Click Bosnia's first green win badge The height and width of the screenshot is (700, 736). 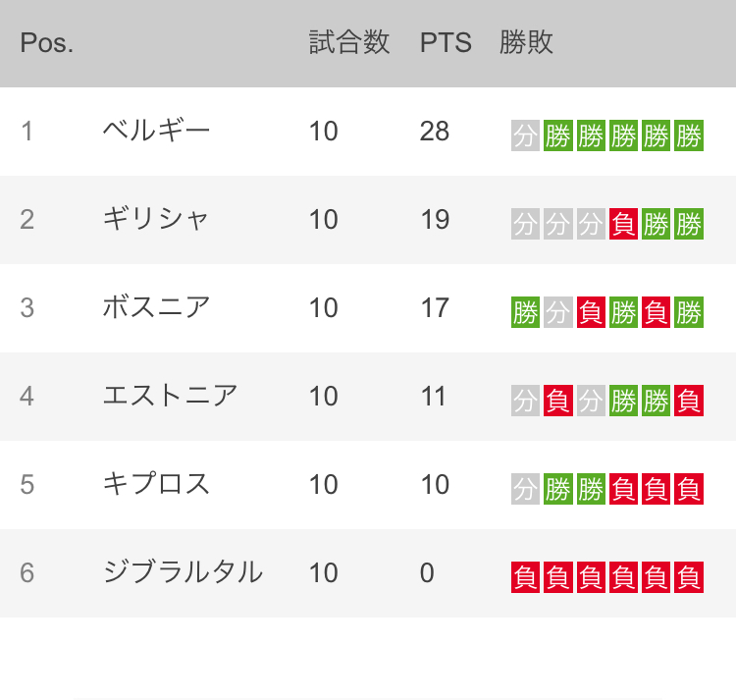(x=525, y=312)
